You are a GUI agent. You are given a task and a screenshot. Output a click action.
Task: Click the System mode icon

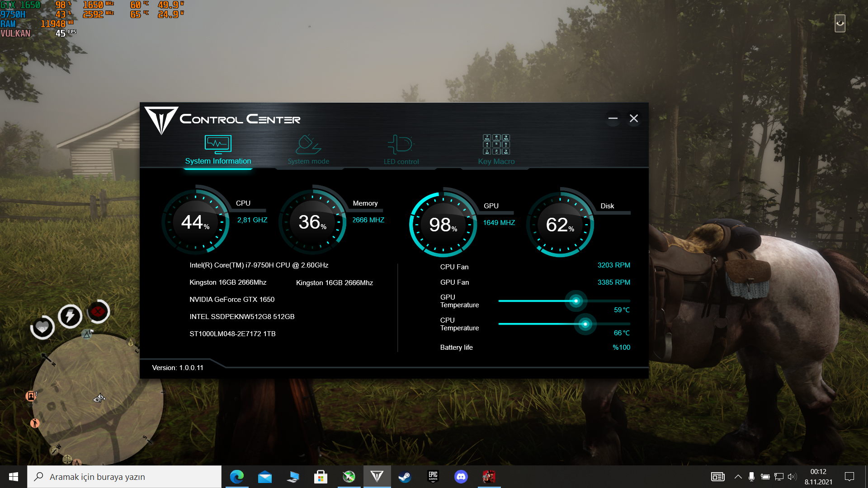click(x=308, y=145)
